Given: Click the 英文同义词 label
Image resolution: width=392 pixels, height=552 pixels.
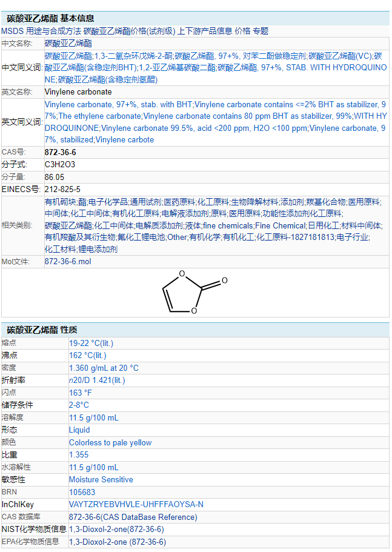Looking at the screenshot, I should pyautogui.click(x=22, y=122).
